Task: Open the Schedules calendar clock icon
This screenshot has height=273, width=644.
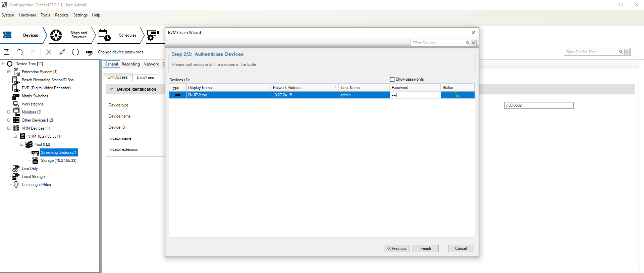Action: pyautogui.click(x=104, y=35)
